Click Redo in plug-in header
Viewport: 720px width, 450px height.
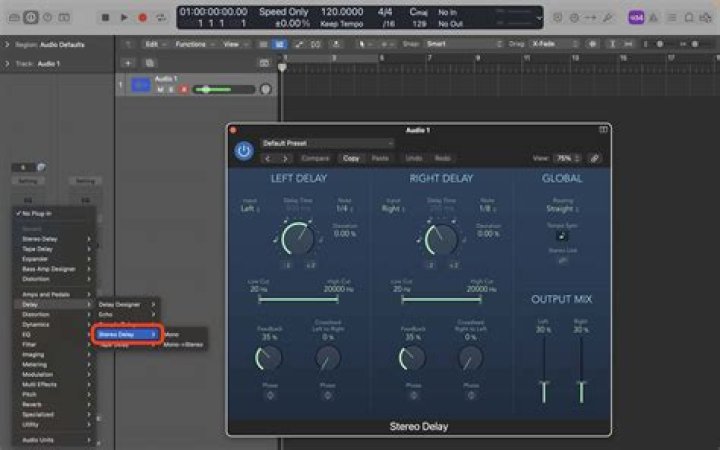pos(443,158)
